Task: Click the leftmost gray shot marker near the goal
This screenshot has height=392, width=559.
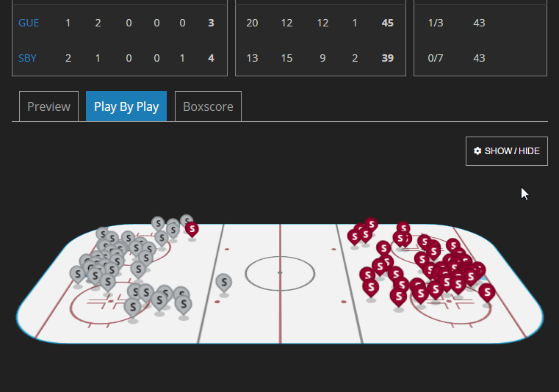Action: tap(77, 275)
